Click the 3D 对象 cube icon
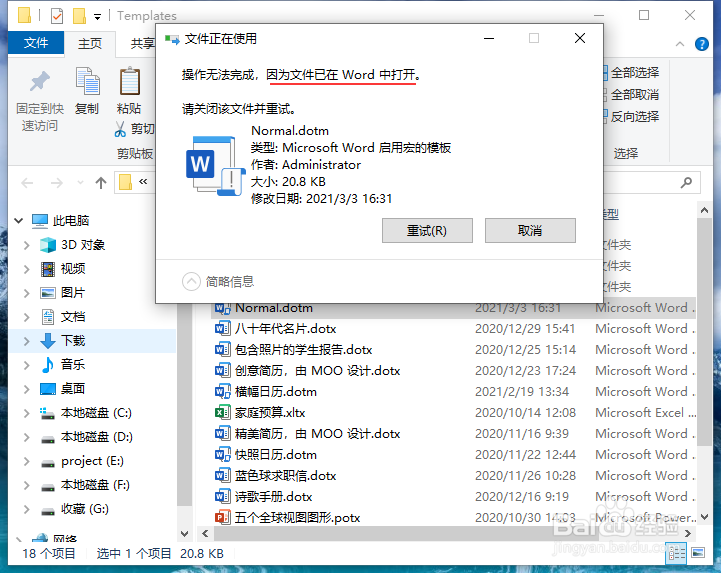The height and width of the screenshot is (573, 721). (x=48, y=245)
